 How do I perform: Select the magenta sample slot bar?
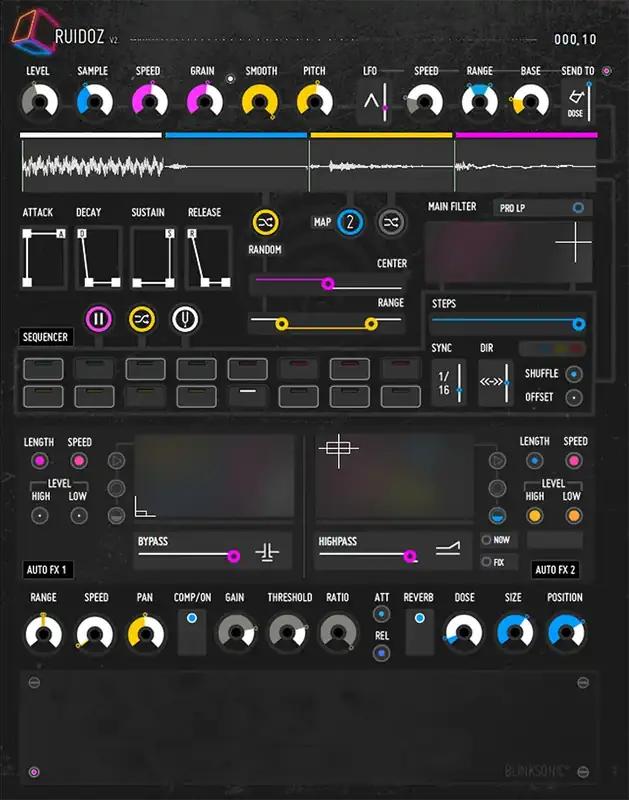[526, 135]
